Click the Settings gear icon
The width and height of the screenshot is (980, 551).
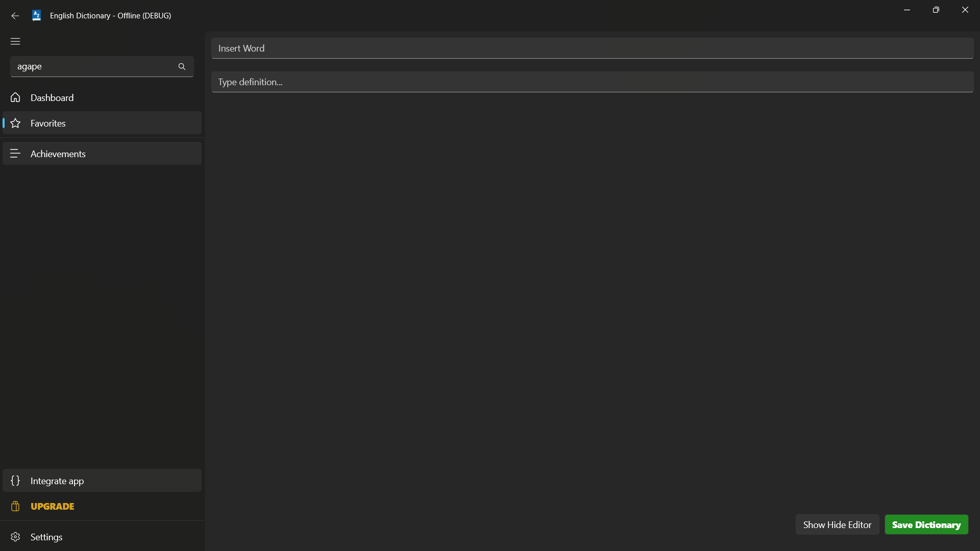tap(15, 537)
